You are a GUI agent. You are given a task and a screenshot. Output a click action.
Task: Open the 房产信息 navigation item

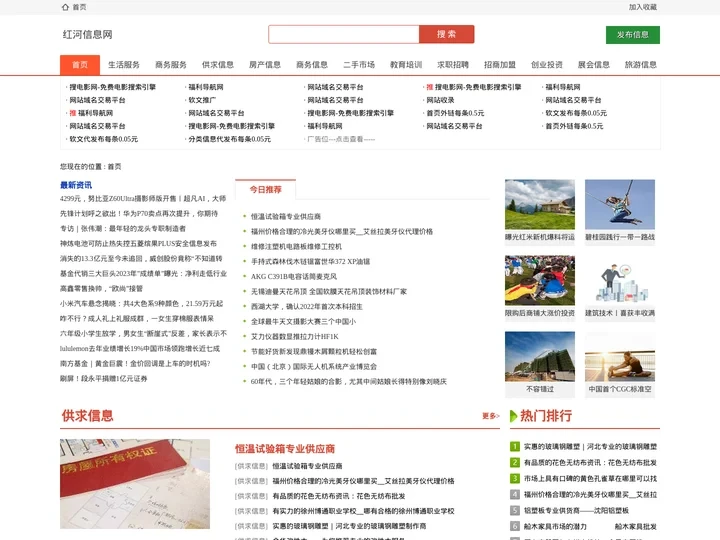click(265, 65)
